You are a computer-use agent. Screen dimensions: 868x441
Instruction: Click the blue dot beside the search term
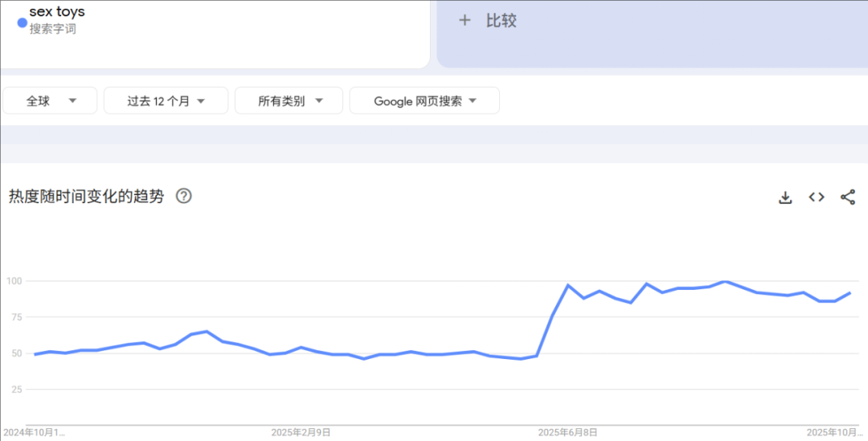pyautogui.click(x=22, y=22)
